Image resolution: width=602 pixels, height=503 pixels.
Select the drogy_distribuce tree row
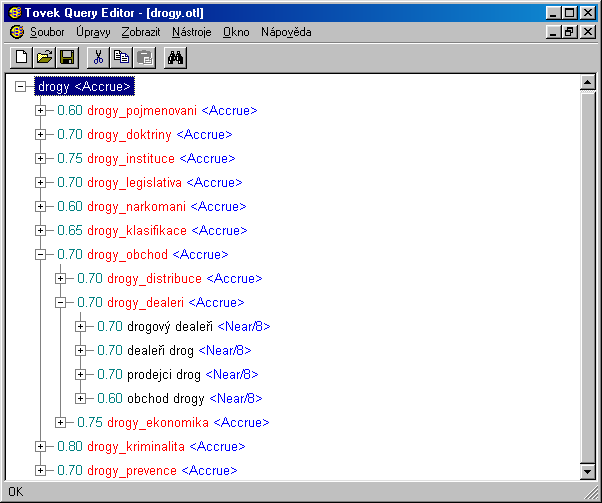point(170,279)
